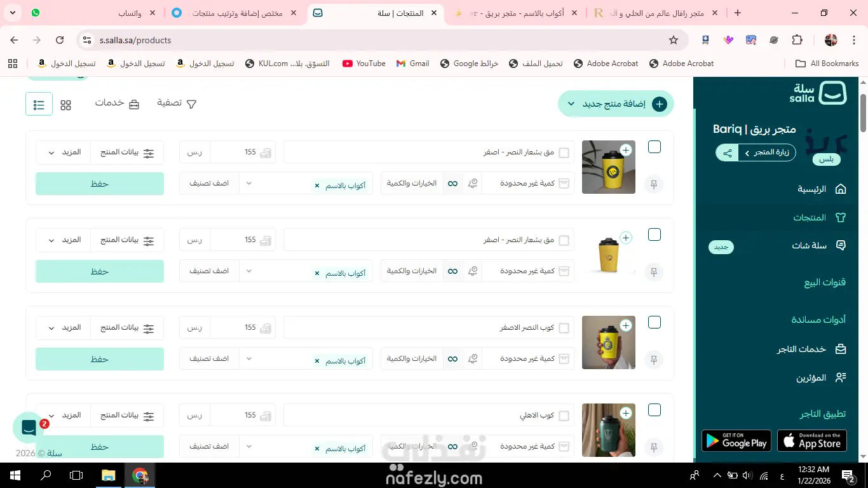The width and height of the screenshot is (868, 488).
Task: Go to الرئيسية in the sidebar
Action: tap(822, 189)
